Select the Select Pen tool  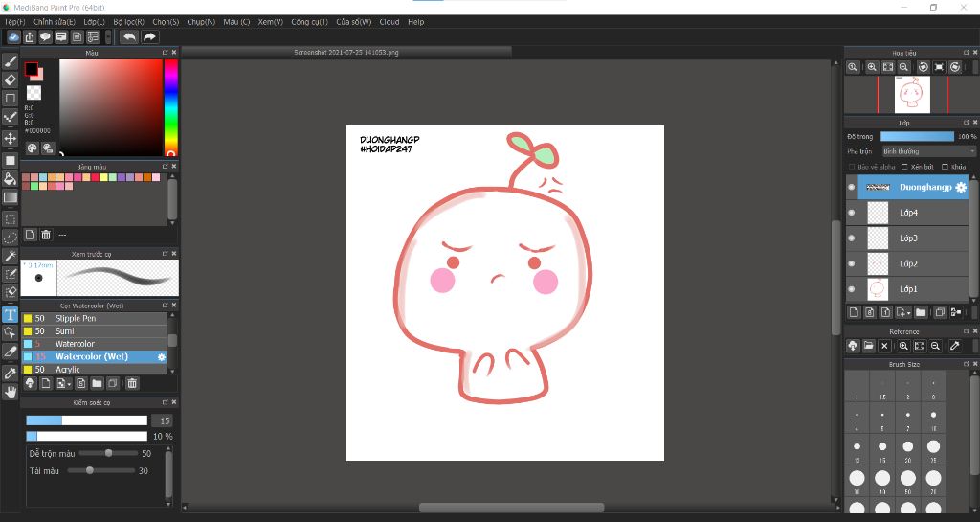pyautogui.click(x=10, y=275)
